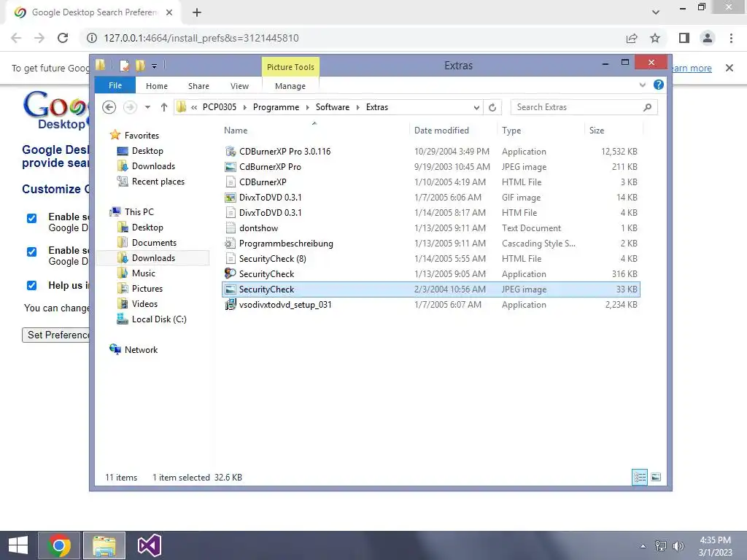Select the dontshow text document icon
This screenshot has width=747, height=560.
231,228
